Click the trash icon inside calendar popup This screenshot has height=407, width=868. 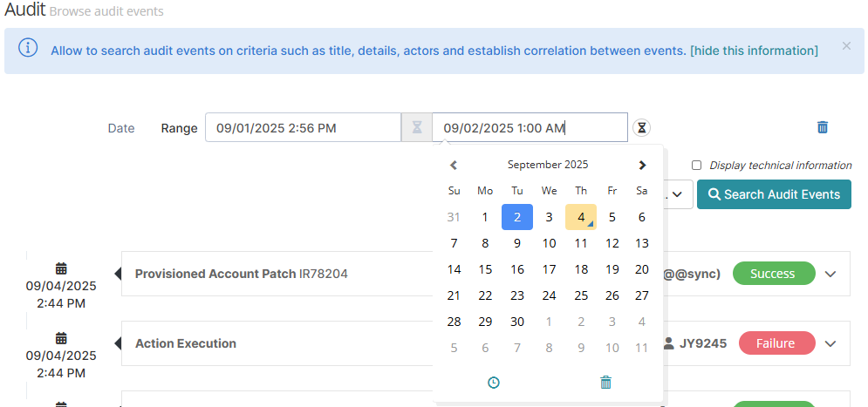(x=606, y=383)
